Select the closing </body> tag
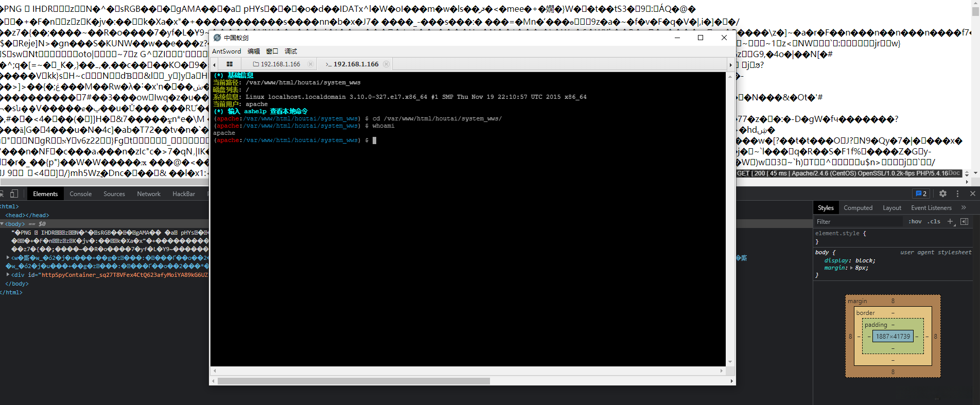980x405 pixels. point(17,284)
